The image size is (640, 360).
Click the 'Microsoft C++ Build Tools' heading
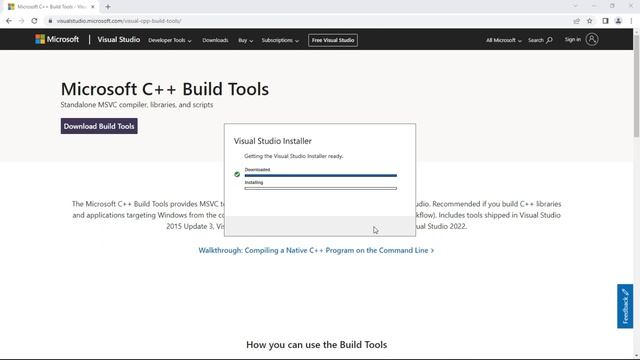[165, 89]
